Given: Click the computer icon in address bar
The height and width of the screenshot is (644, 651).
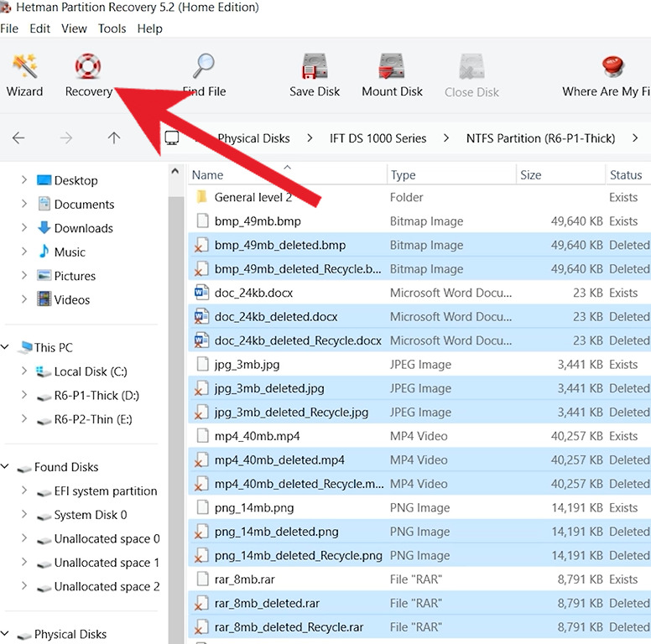Looking at the screenshot, I should pos(172,138).
